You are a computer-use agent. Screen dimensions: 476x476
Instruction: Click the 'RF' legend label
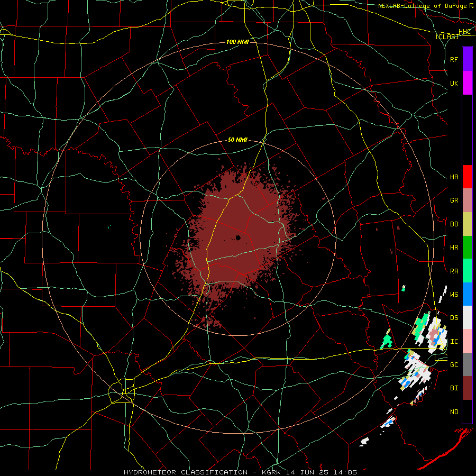(x=454, y=59)
